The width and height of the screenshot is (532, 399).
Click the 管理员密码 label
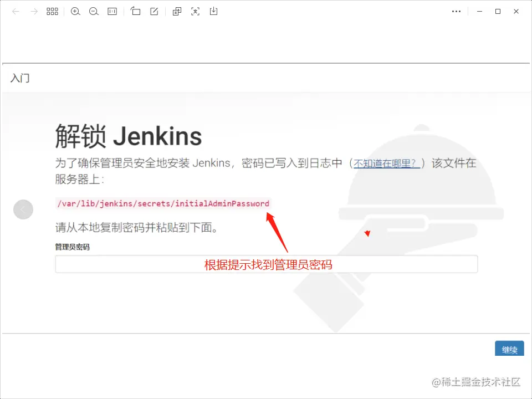pyautogui.click(x=72, y=247)
